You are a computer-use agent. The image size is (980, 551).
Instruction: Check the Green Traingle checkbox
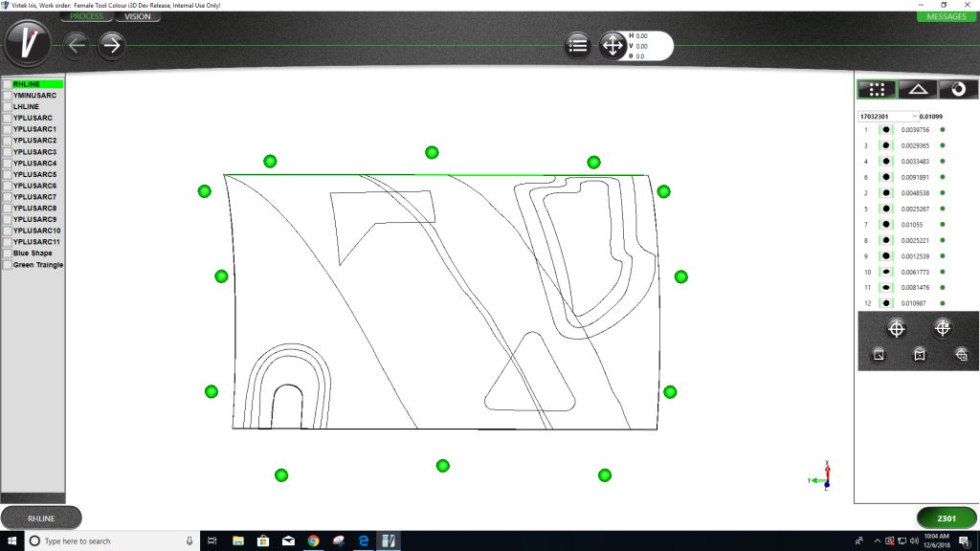coord(8,265)
